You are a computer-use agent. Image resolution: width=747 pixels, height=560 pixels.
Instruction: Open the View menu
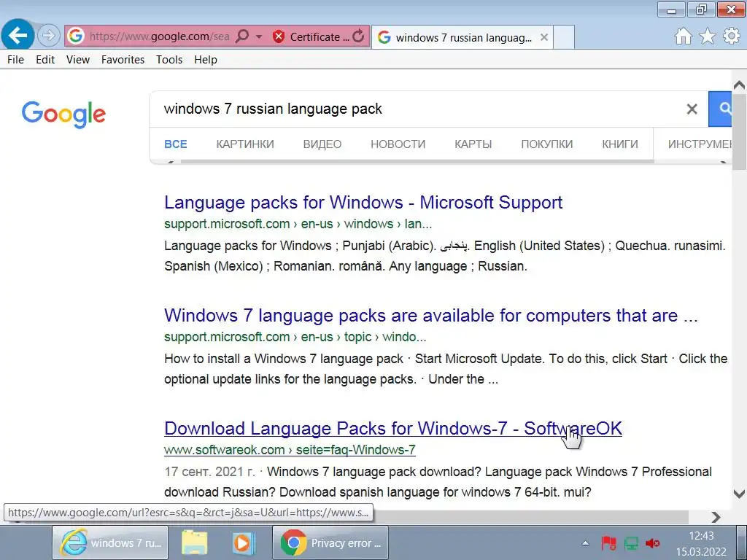pyautogui.click(x=78, y=60)
